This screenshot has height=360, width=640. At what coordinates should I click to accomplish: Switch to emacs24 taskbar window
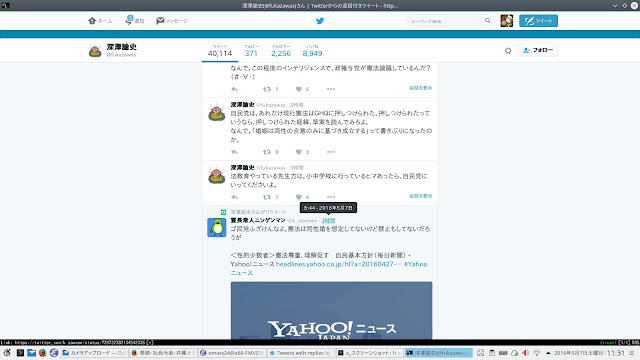click(233, 353)
